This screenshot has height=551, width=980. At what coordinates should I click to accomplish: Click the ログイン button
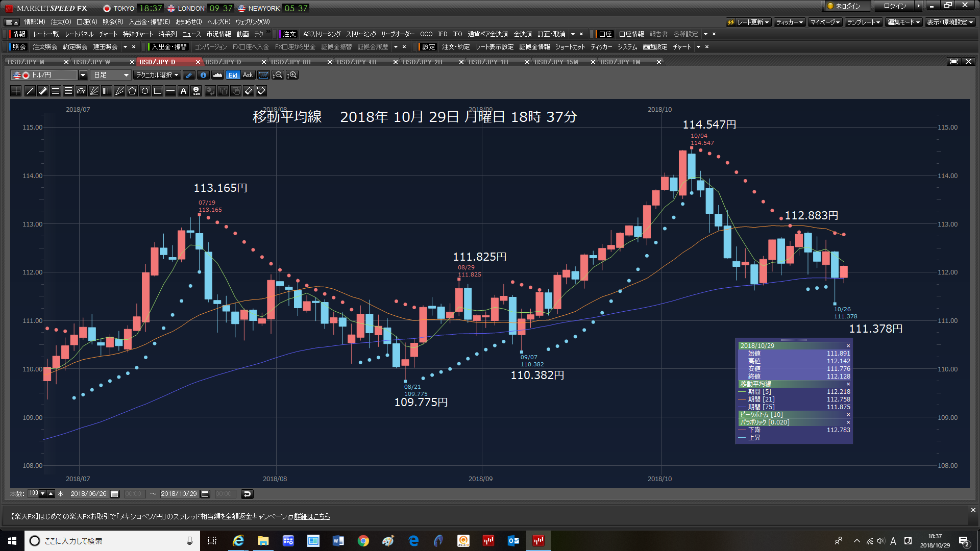click(895, 6)
